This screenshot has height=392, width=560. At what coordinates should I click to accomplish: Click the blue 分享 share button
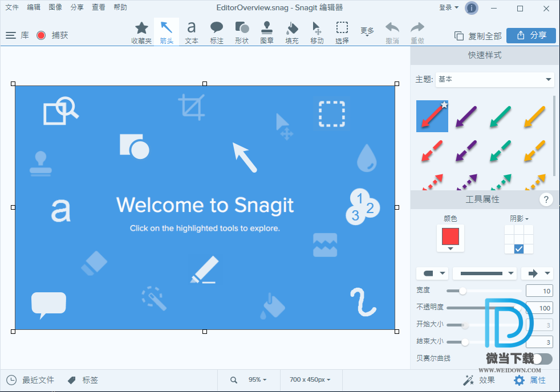click(x=531, y=35)
